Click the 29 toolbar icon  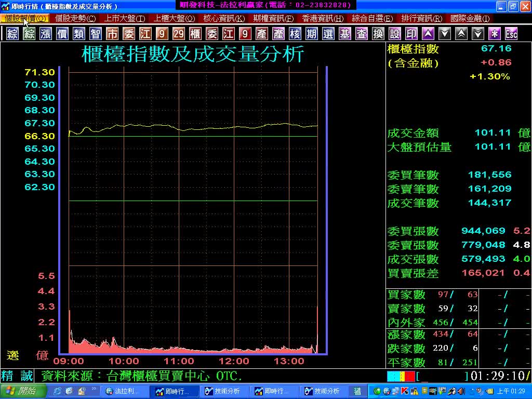179,34
